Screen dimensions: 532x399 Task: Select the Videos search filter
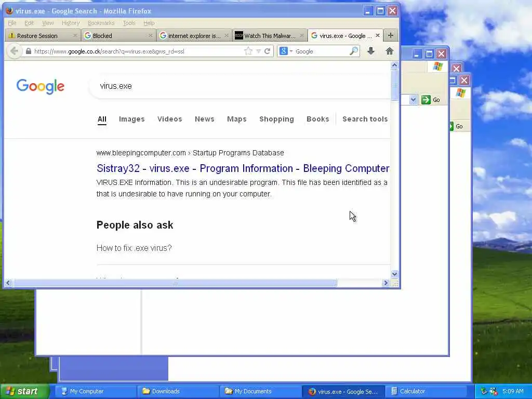170,119
